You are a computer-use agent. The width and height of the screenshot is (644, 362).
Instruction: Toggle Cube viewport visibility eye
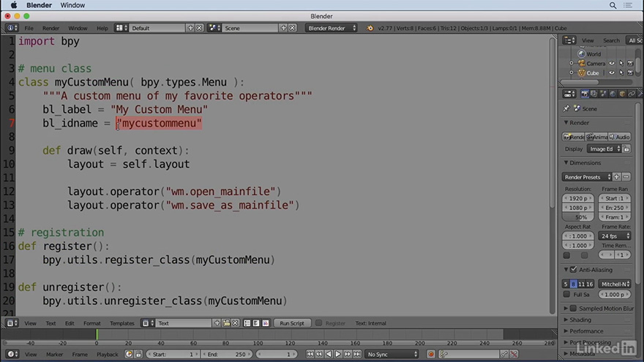pyautogui.click(x=612, y=72)
